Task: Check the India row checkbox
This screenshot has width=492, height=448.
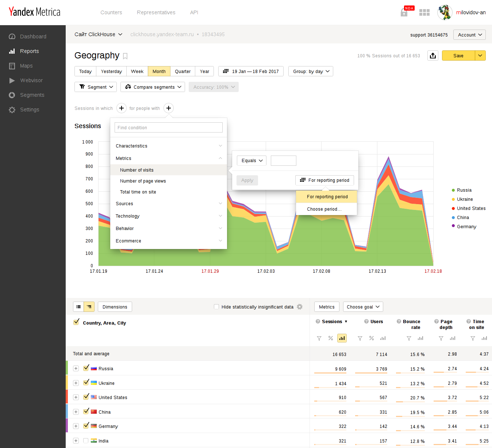Action: click(x=86, y=441)
